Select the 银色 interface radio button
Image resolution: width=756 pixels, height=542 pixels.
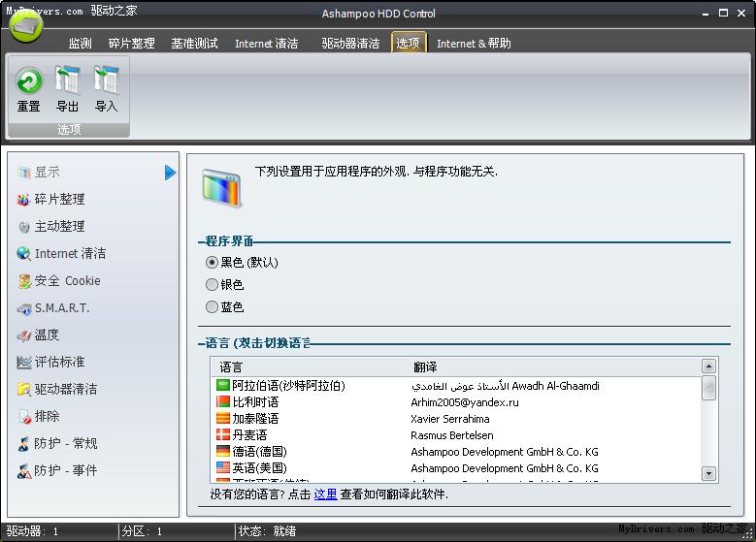[212, 285]
